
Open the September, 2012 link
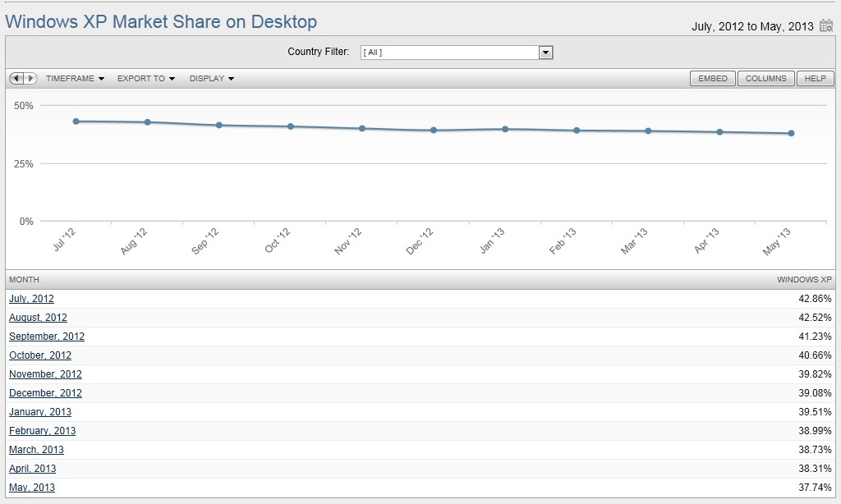tap(47, 337)
